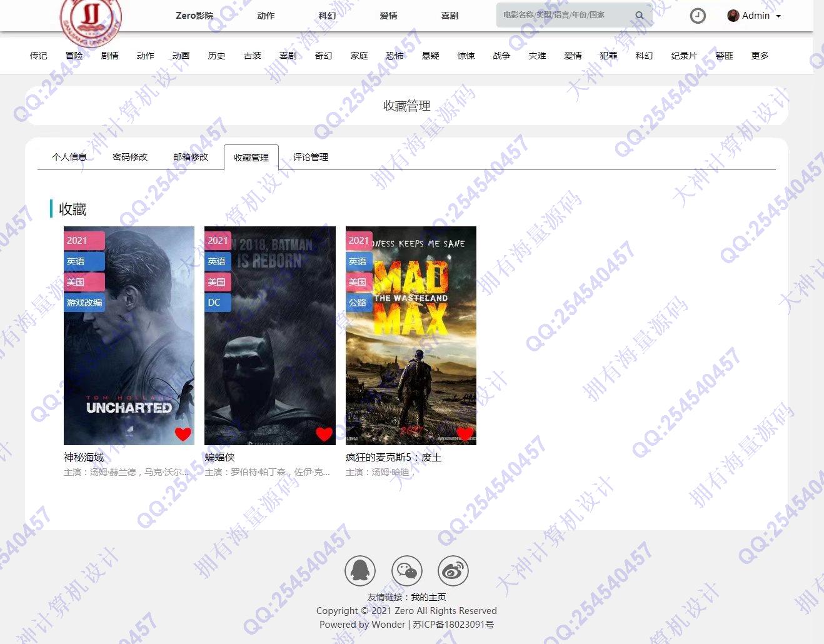Viewport: 824px width, 644px height.
Task: Select the 战争 genre
Action: [x=502, y=56]
